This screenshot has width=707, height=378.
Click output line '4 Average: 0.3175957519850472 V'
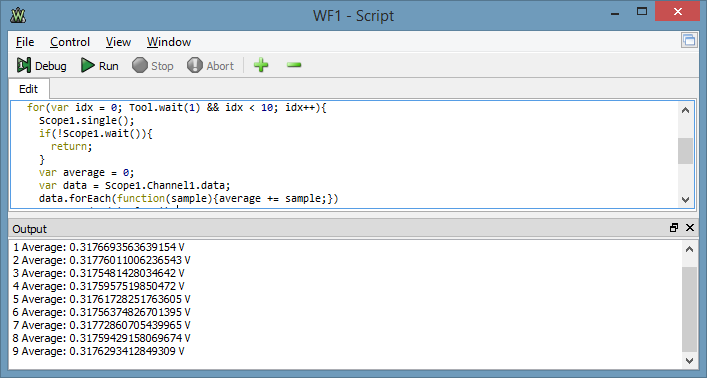coord(99,286)
